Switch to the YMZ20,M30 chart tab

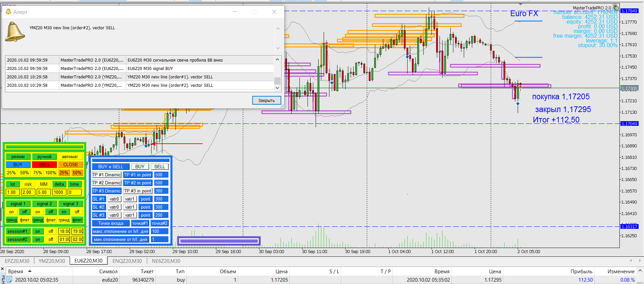(x=52, y=261)
